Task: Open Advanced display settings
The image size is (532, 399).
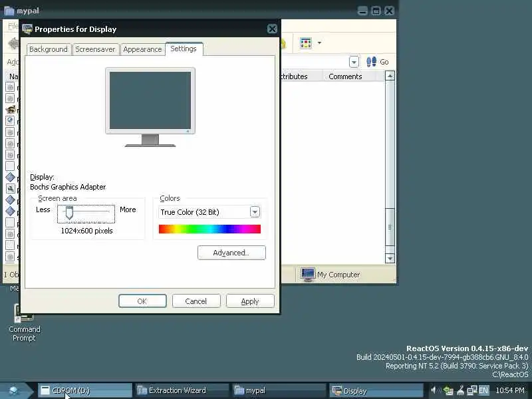Action: point(231,253)
